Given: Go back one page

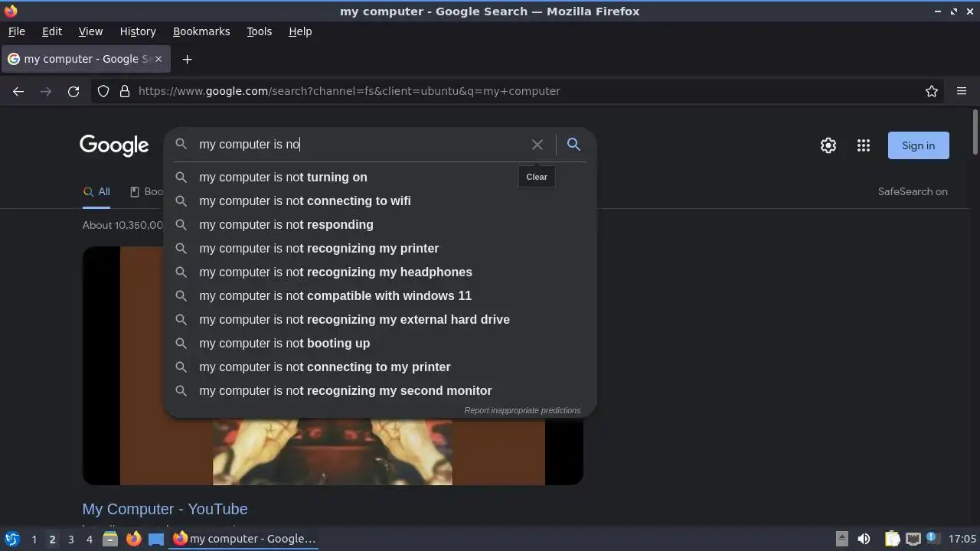Looking at the screenshot, I should (18, 91).
